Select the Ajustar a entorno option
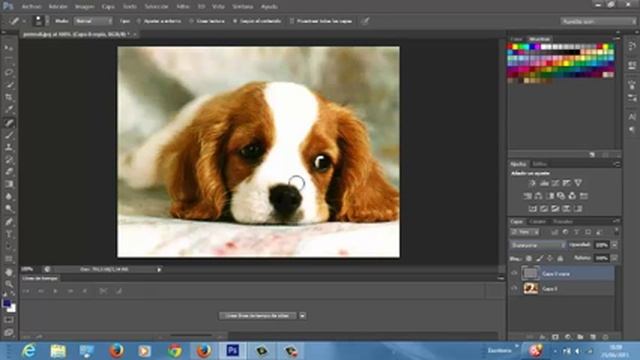This screenshot has height=360, width=640. tap(159, 21)
